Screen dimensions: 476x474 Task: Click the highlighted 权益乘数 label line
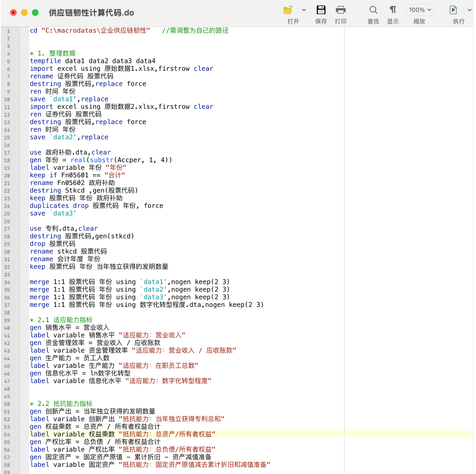tap(122, 434)
